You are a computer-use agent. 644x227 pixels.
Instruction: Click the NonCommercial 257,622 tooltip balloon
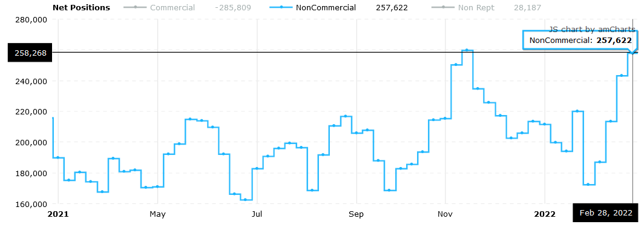(x=579, y=40)
